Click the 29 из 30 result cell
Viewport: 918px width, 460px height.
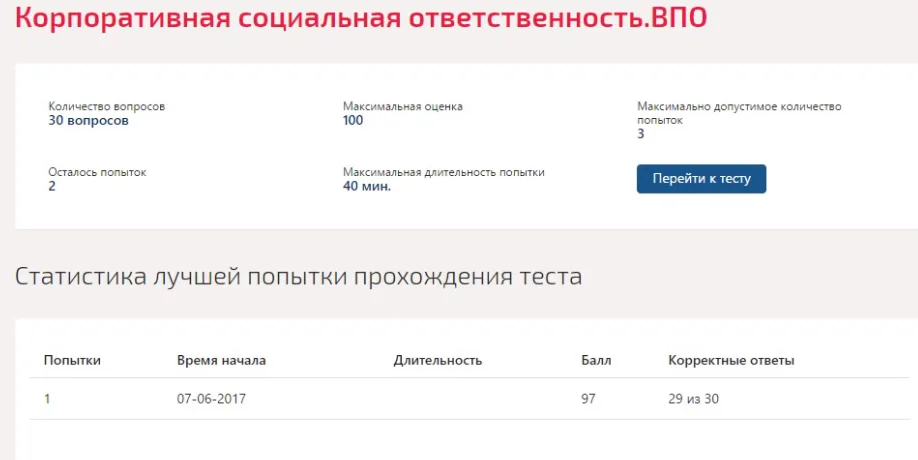click(x=693, y=399)
